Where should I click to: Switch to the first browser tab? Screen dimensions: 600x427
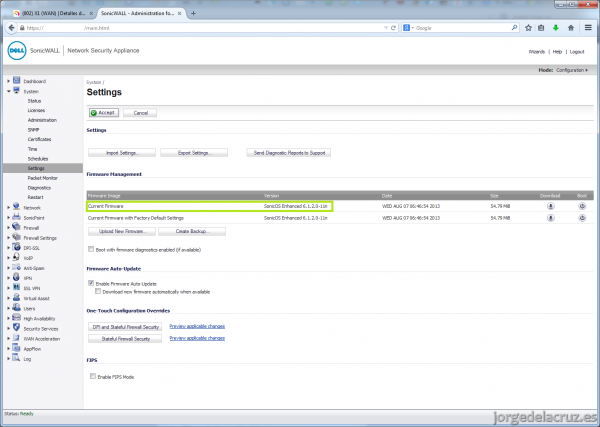(53, 13)
